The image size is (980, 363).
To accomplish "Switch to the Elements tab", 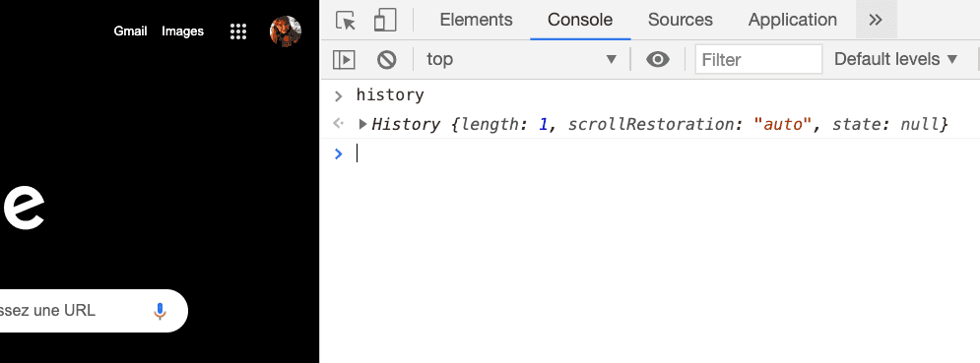I will coord(477,20).
